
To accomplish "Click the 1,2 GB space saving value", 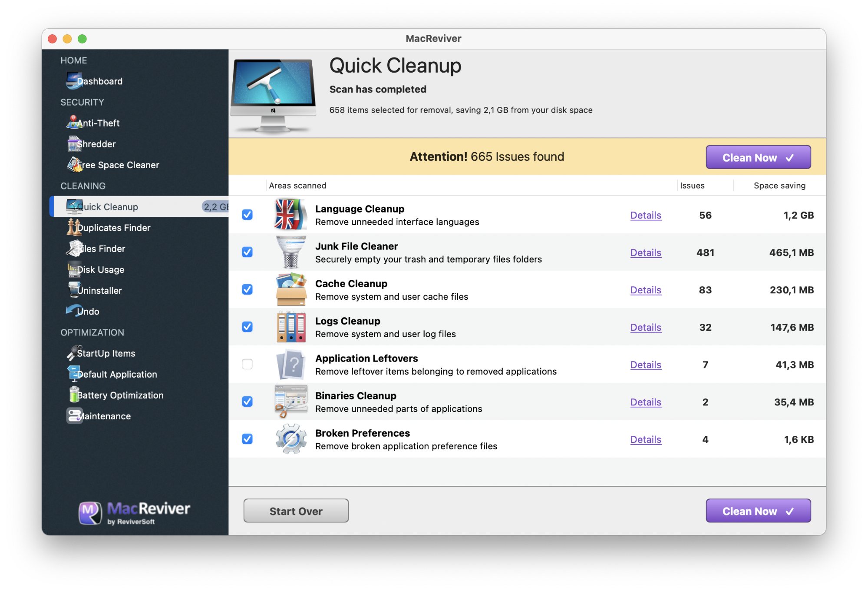I will [799, 215].
